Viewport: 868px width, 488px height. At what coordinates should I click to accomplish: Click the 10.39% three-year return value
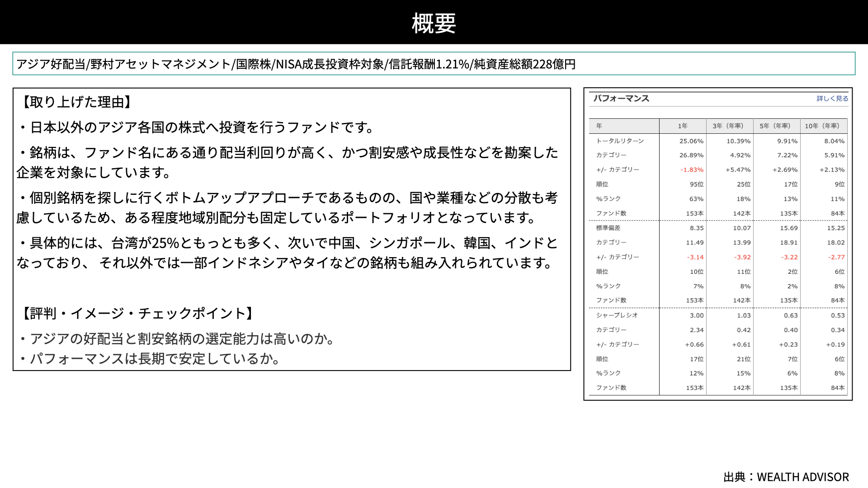(738, 141)
